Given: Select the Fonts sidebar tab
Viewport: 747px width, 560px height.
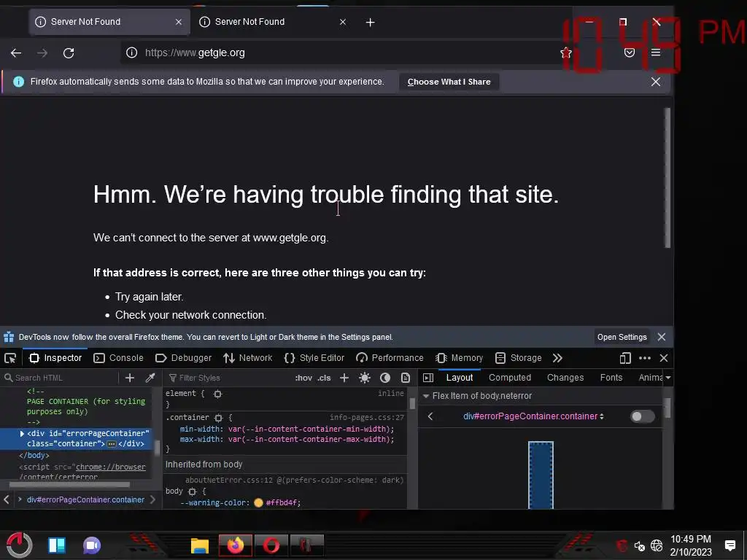Looking at the screenshot, I should (611, 378).
